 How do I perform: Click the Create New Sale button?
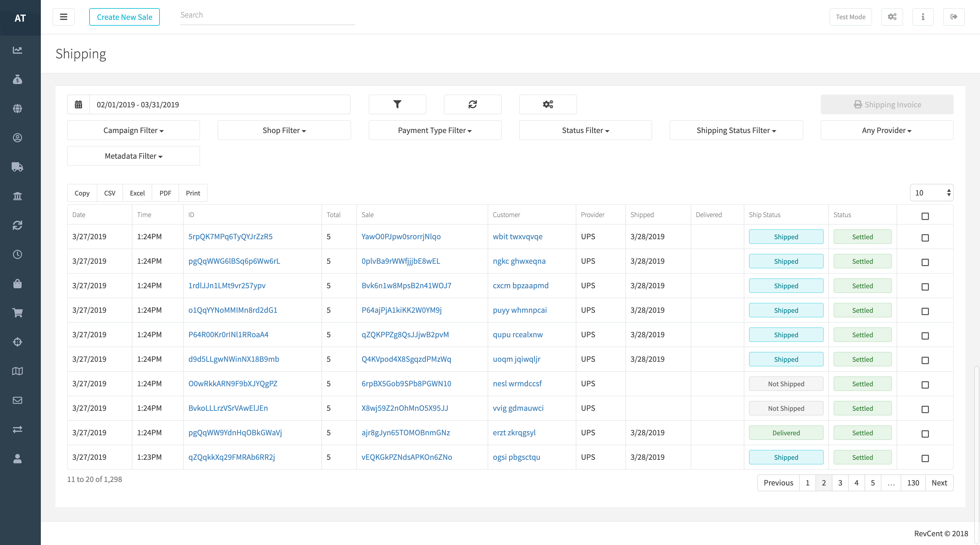point(125,17)
